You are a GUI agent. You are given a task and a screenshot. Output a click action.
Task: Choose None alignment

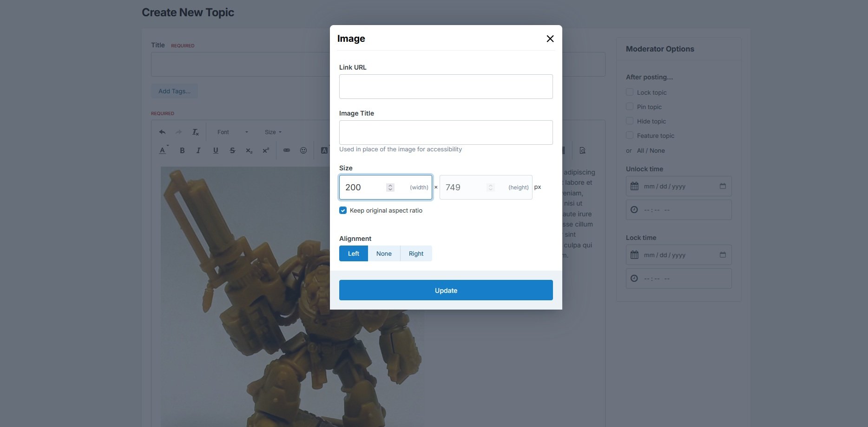[384, 253]
